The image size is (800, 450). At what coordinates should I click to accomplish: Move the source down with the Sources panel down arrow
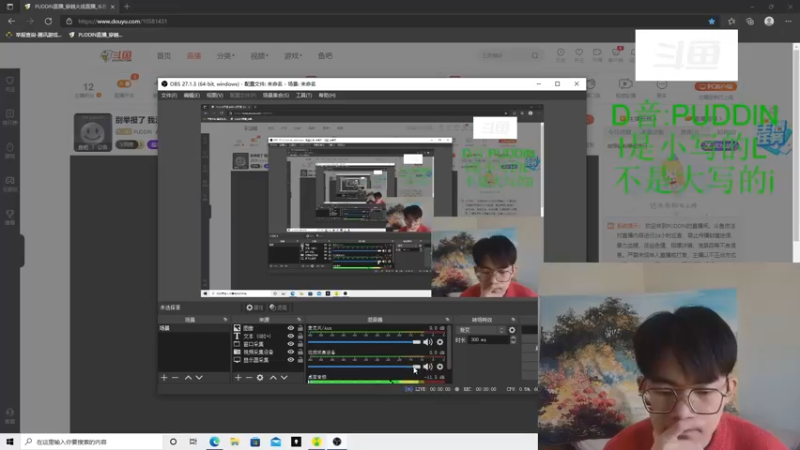pos(284,378)
